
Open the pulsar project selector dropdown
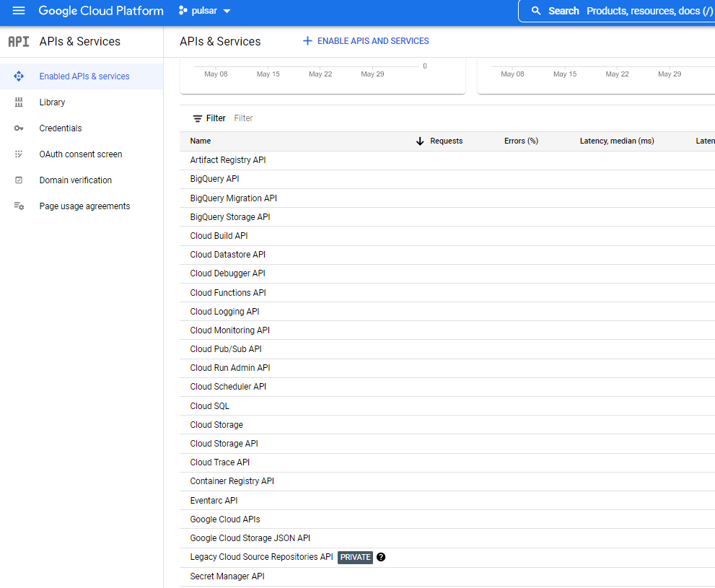205,11
